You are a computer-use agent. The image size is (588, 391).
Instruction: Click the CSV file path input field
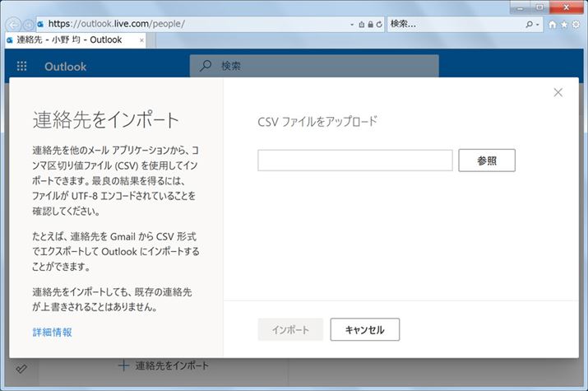(x=354, y=161)
